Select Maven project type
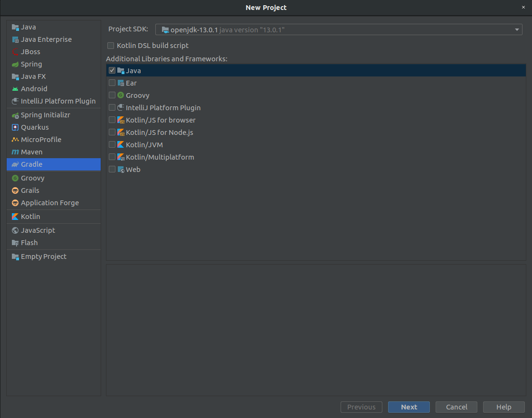The image size is (532, 418). coord(54,152)
